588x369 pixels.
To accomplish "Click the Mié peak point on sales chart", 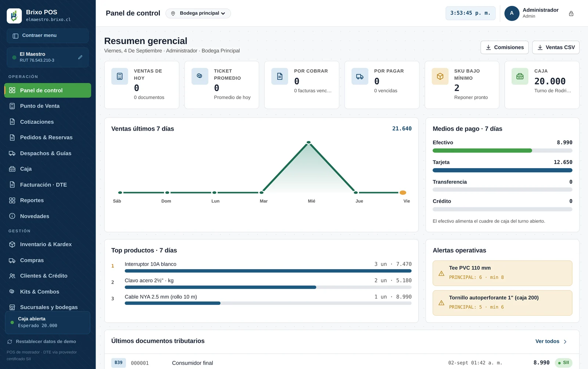I will pyautogui.click(x=309, y=142).
